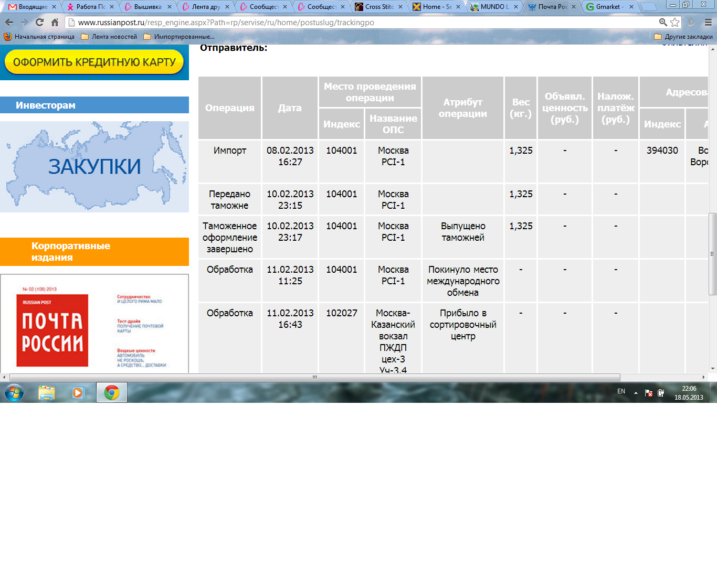This screenshot has width=717, height=588.
Task: Open the Action Center flag icon
Action: coord(649,393)
